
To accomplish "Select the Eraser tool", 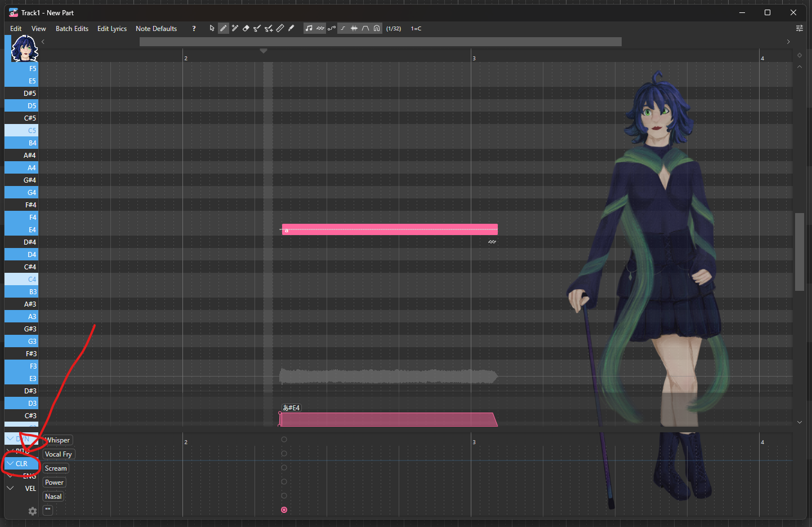I will (x=246, y=28).
